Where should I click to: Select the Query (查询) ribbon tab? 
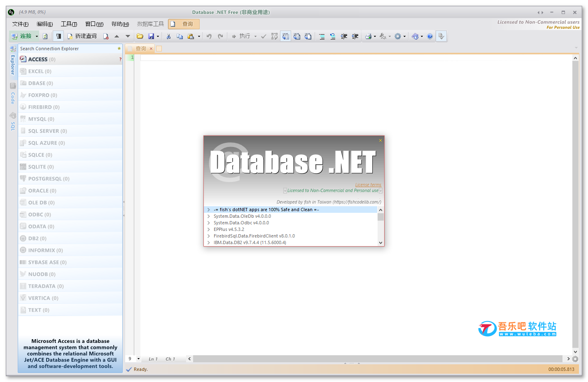(x=184, y=24)
